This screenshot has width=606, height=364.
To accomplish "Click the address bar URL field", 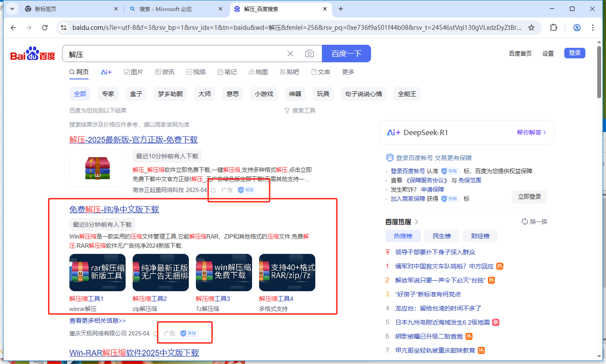I will pos(296,28).
